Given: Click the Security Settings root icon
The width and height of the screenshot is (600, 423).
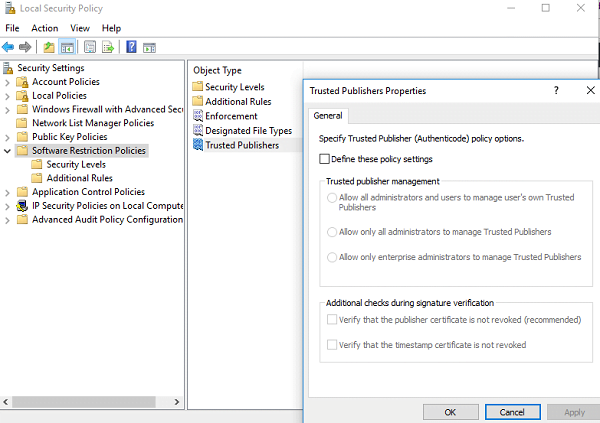Looking at the screenshot, I should pyautogui.click(x=8, y=68).
